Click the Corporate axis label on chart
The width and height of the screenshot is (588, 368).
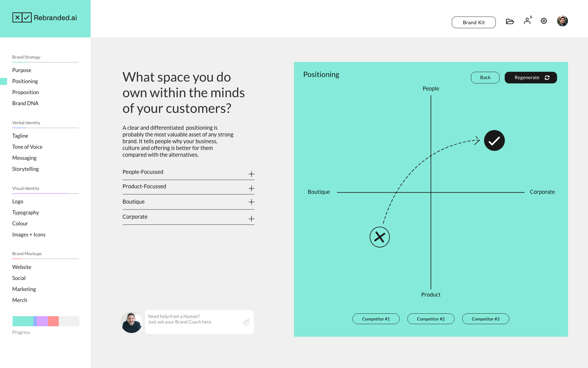(x=542, y=192)
